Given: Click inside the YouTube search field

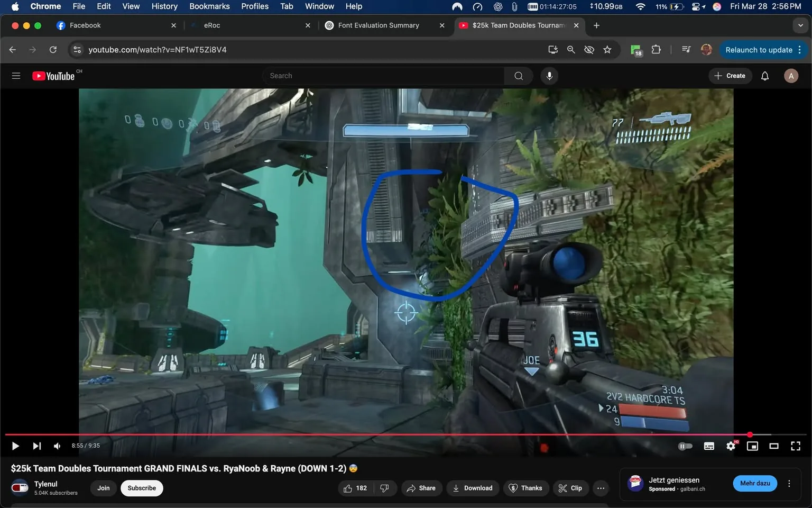Looking at the screenshot, I should click(x=383, y=75).
